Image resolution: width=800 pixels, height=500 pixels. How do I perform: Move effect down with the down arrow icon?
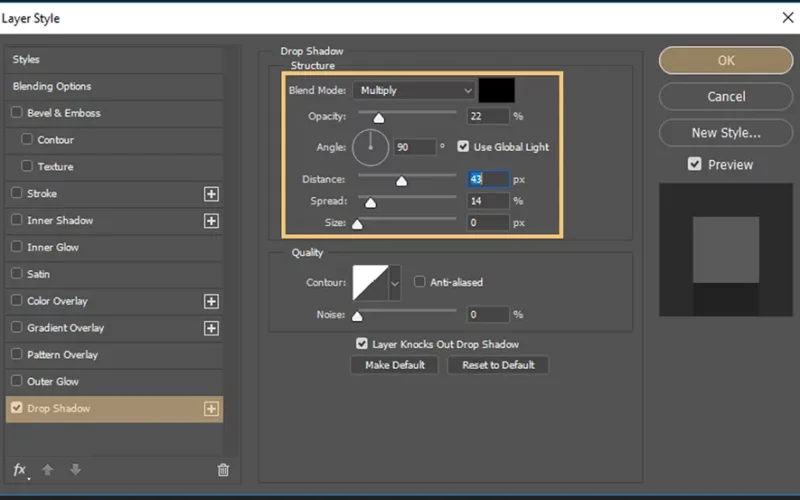tap(75, 469)
